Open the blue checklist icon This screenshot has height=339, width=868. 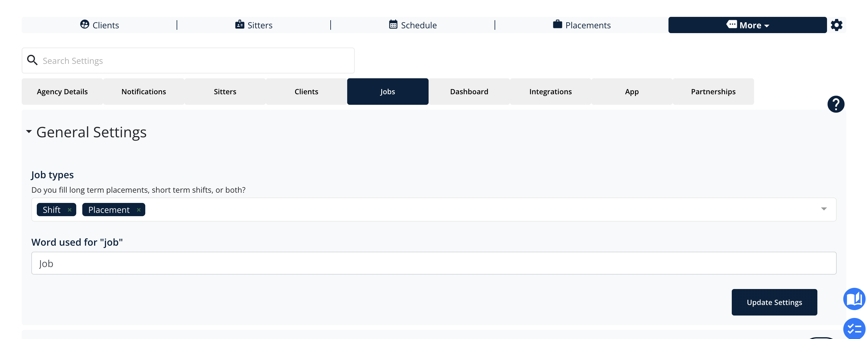click(854, 329)
